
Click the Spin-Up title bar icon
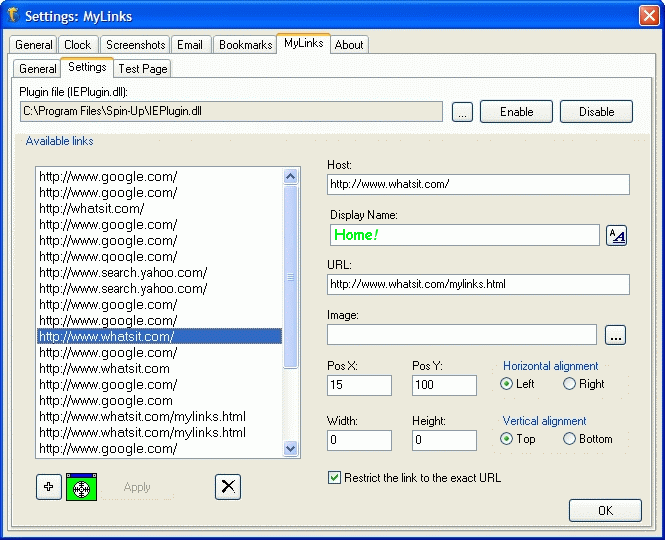12,16
